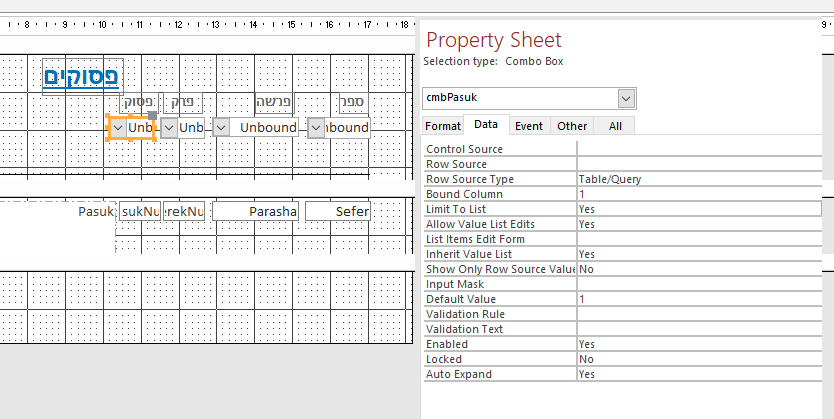Click the Parasha combo box arrow
The image size is (834, 419).
pos(221,128)
